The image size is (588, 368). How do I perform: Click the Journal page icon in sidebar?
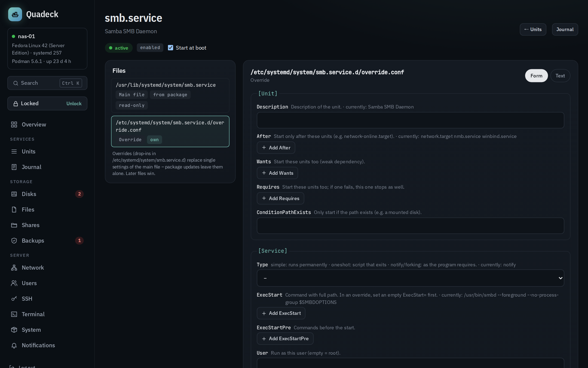[14, 167]
